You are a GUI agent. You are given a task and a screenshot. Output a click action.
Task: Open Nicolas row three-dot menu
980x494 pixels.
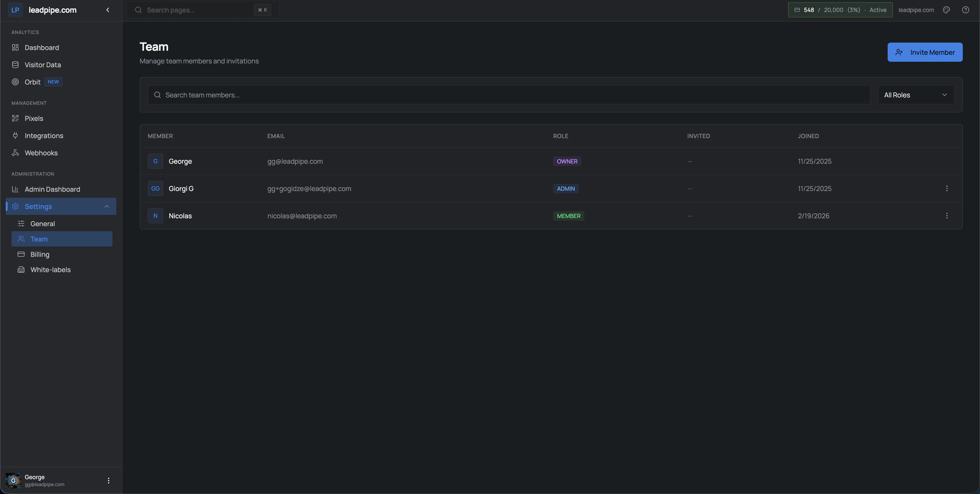(947, 216)
